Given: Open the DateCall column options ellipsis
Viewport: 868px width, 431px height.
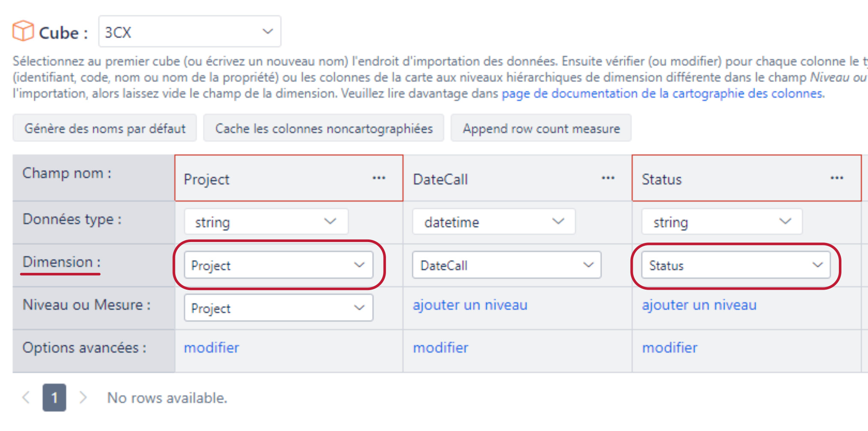Looking at the screenshot, I should 608,178.
